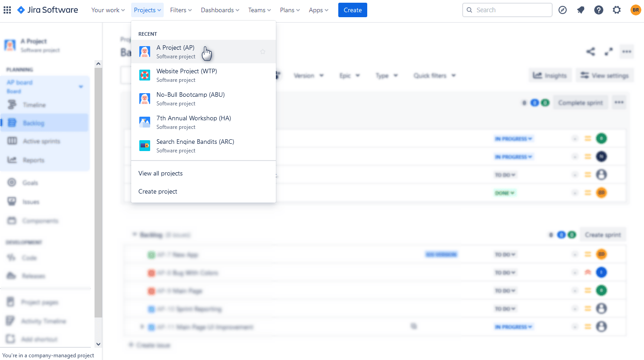
Task: Open Code in the sidebar
Action: (45, 258)
